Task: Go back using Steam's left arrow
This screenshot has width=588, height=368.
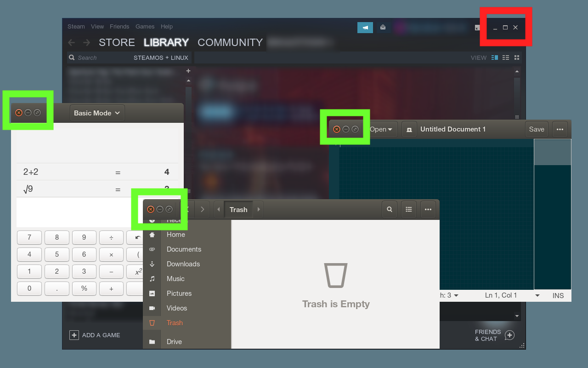Action: (x=71, y=43)
